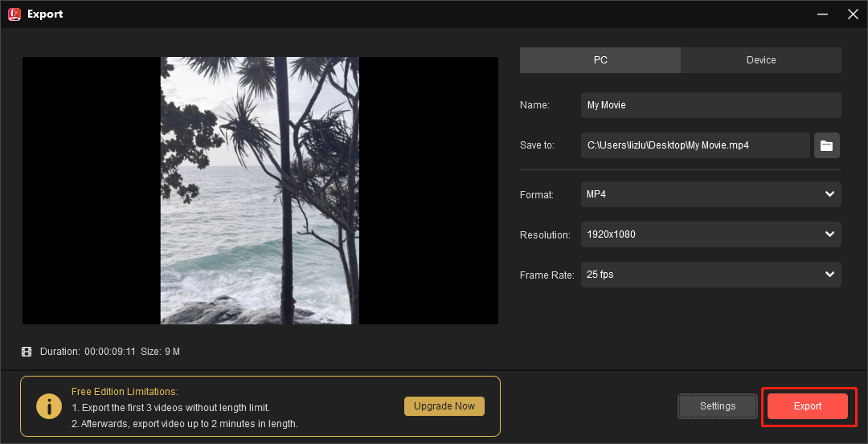
Task: Click the info icon in Free Edition Limitations
Action: point(49,406)
